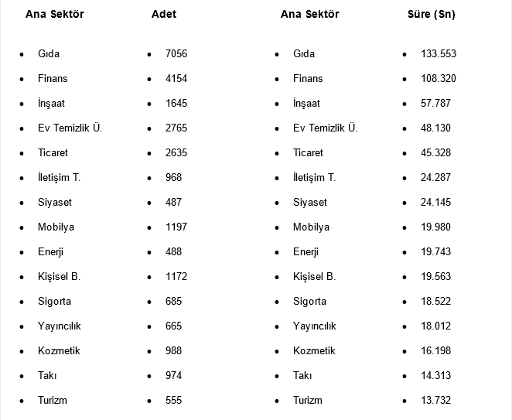Click the duration value 108.320

[439, 79]
